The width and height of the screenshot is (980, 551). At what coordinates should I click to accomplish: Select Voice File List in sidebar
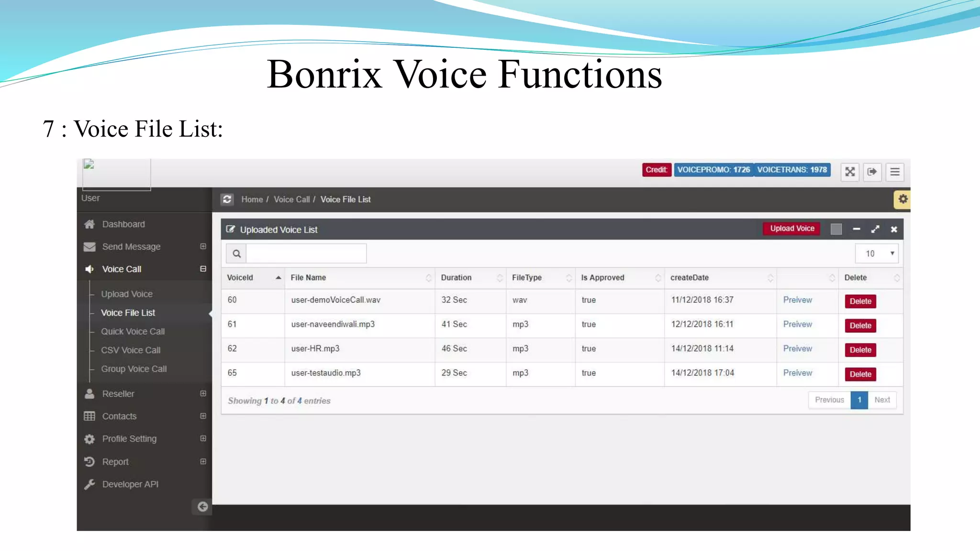coord(128,313)
